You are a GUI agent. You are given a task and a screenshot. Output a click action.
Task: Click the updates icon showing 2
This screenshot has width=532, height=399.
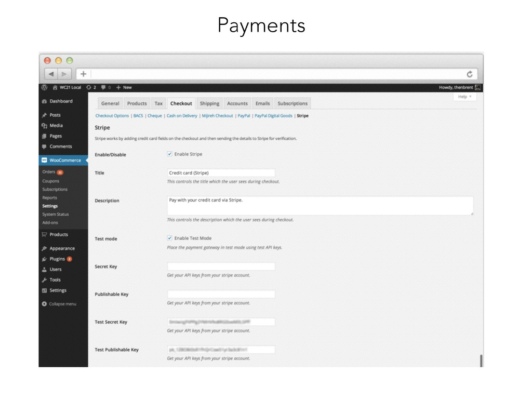[x=91, y=87]
